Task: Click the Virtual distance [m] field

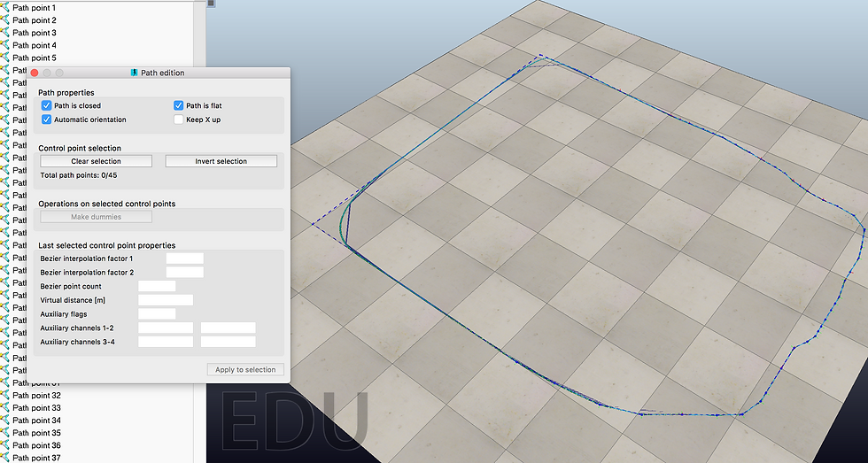Action: point(166,300)
